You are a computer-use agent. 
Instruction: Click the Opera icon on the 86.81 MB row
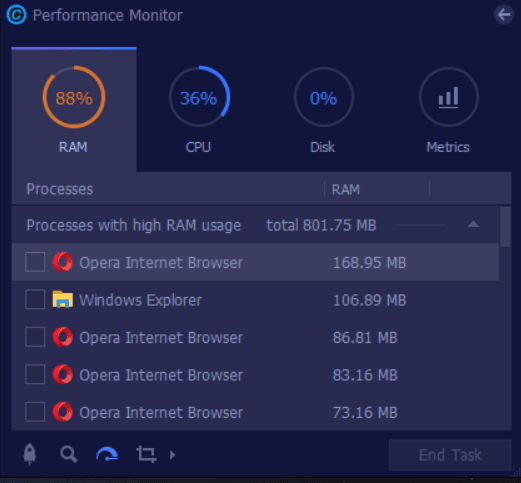click(x=63, y=337)
